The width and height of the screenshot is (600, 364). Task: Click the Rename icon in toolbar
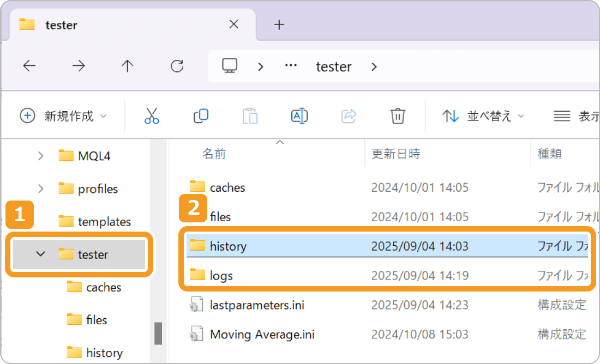coord(299,116)
